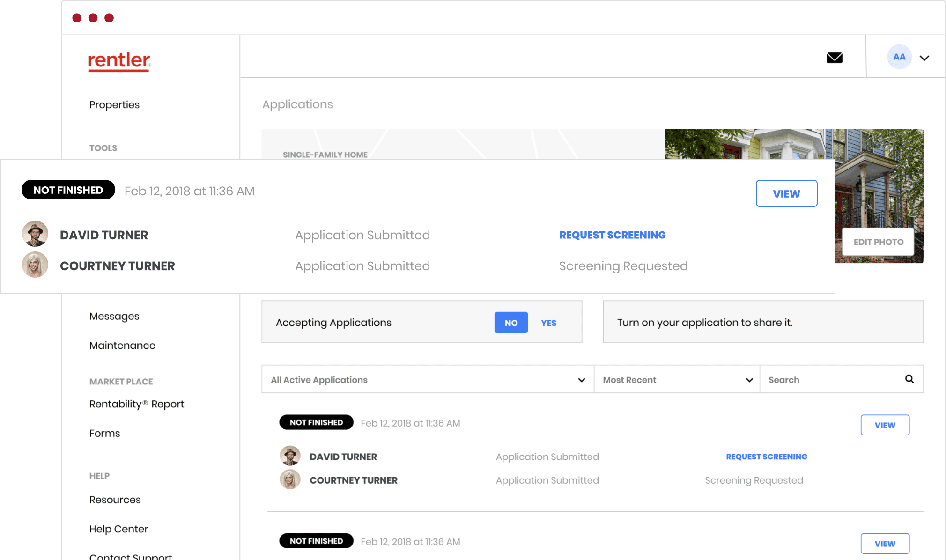Click Courtney Turner's avatar in the popup card

(34, 265)
